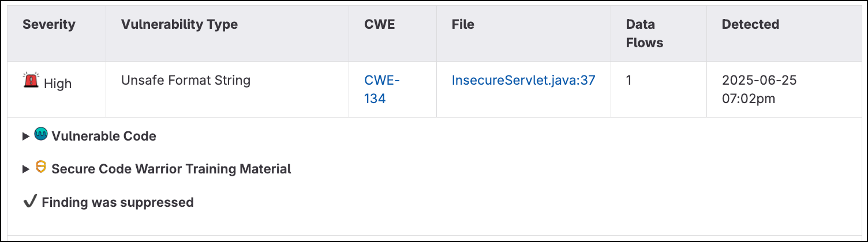Click the Data Flows column header
The image size is (868, 242).
[645, 33]
